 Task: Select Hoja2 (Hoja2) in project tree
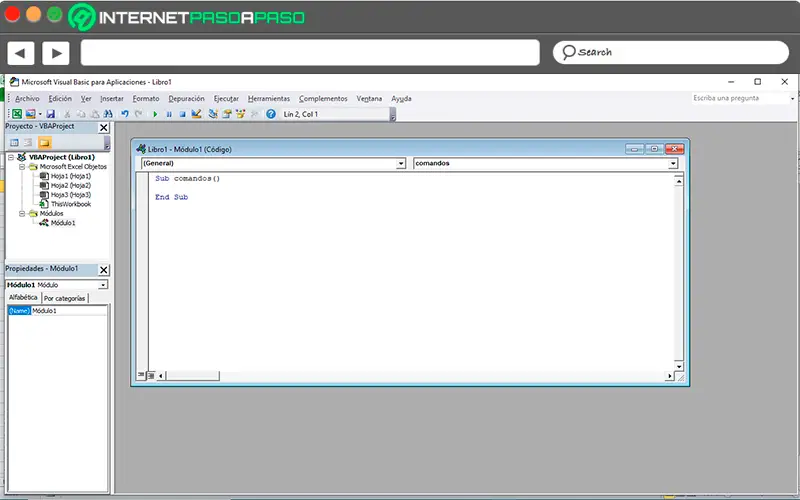pos(70,185)
